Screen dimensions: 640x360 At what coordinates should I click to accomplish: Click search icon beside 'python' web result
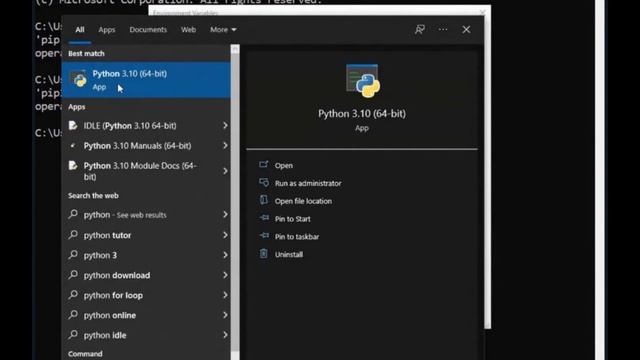73,214
